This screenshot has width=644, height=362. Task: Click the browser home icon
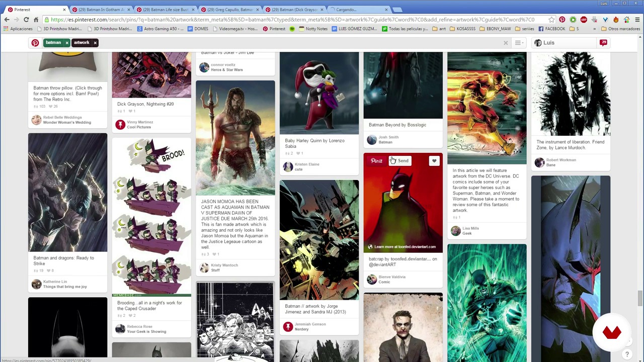[x=36, y=20]
